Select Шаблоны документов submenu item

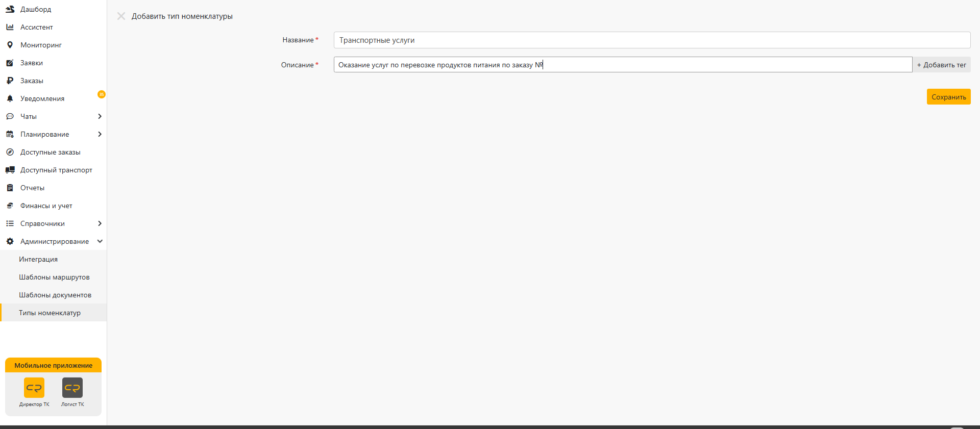[x=53, y=295]
